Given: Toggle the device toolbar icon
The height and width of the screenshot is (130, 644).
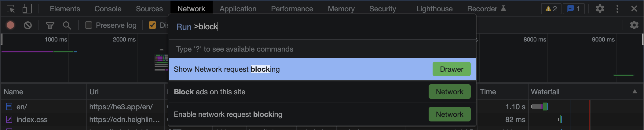Looking at the screenshot, I should 27,9.
